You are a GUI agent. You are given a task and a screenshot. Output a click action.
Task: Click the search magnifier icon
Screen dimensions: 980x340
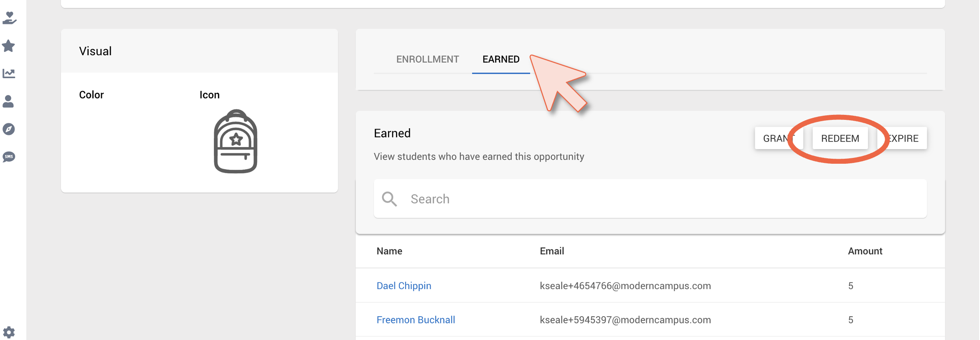pyautogui.click(x=389, y=199)
